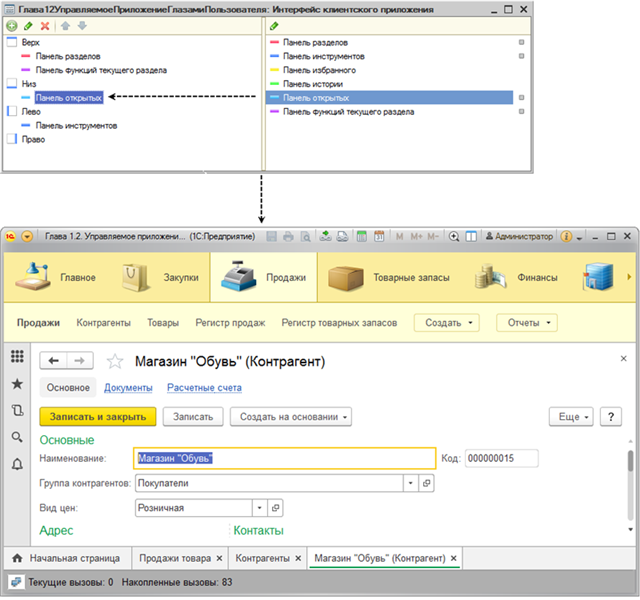Switch to the Контрагенты tab at bottom
The height and width of the screenshot is (600, 640).
[264, 558]
